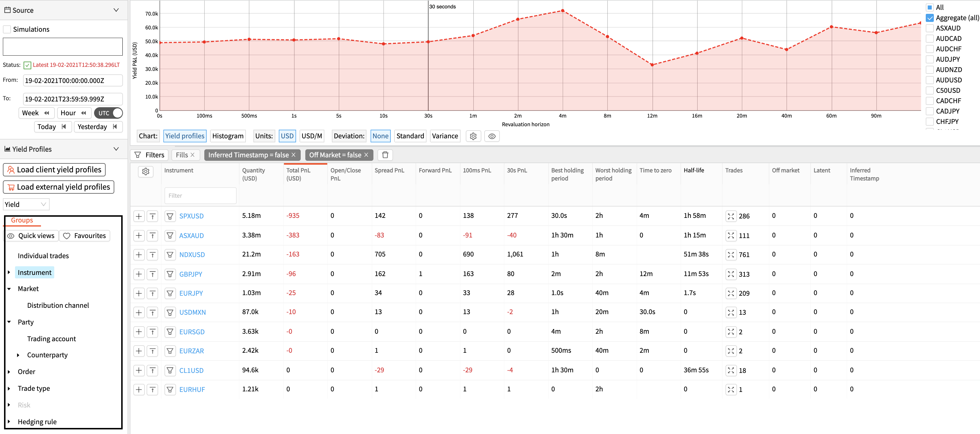The height and width of the screenshot is (434, 980).
Task: Uncheck Aggregate (all) series
Action: pos(930,18)
